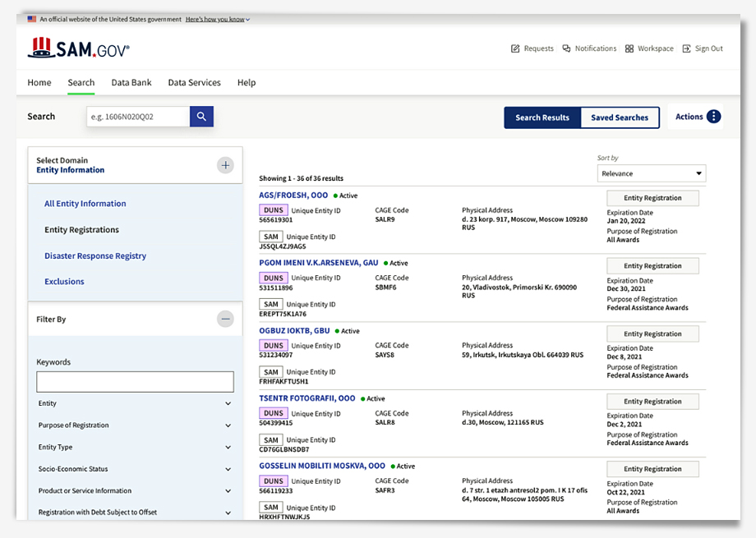The image size is (756, 538).
Task: Click SAM badge for TSENTR FOTOGRAFII, OOO
Action: pos(271,439)
